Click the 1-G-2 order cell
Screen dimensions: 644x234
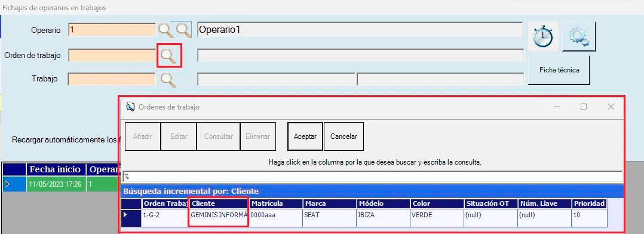click(165, 218)
